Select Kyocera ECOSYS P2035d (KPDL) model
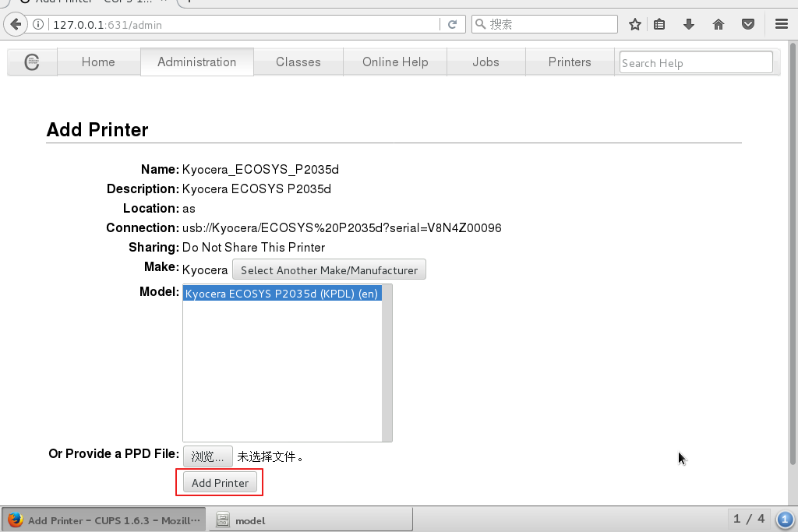798x532 pixels. click(281, 294)
